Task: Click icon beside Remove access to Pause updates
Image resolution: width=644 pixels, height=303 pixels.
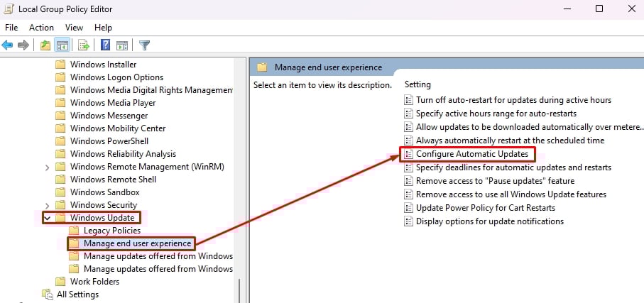Action: (408, 181)
